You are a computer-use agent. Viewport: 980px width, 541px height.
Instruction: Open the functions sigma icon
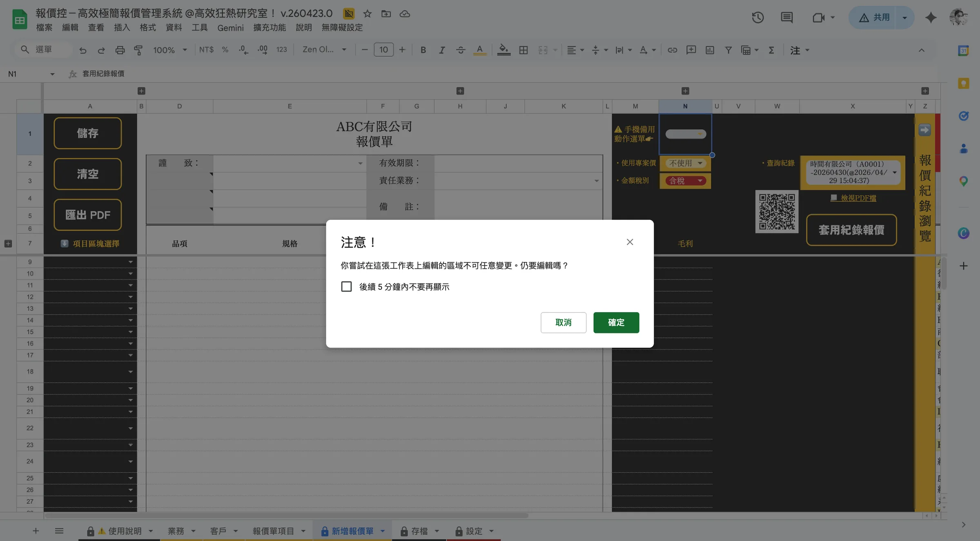pyautogui.click(x=771, y=50)
